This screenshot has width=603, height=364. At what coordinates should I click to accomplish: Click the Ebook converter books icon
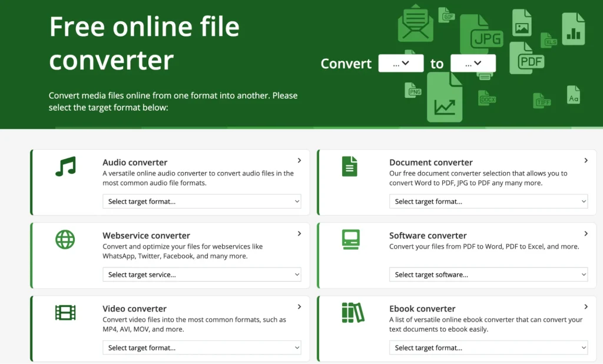353,312
